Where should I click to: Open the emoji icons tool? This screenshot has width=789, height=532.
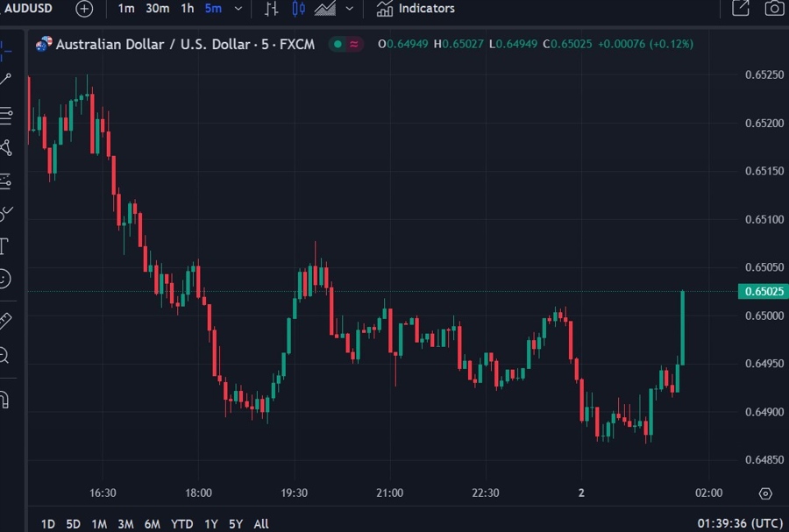point(4,279)
